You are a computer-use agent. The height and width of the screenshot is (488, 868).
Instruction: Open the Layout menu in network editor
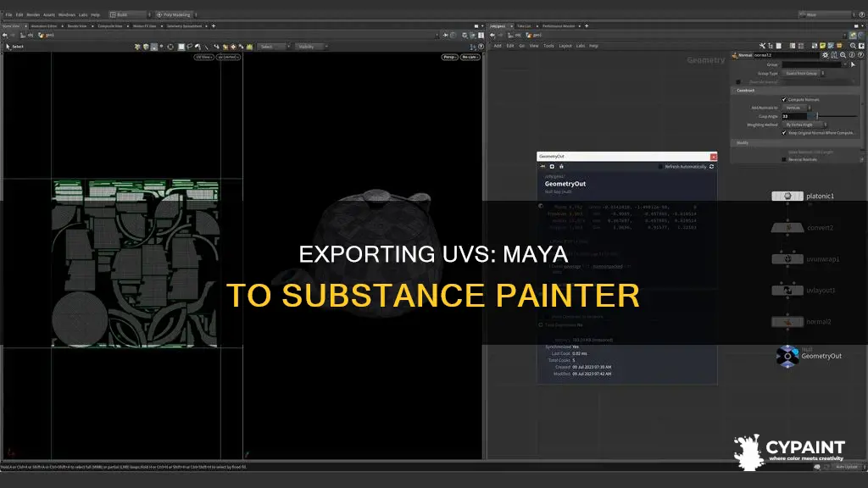click(565, 46)
